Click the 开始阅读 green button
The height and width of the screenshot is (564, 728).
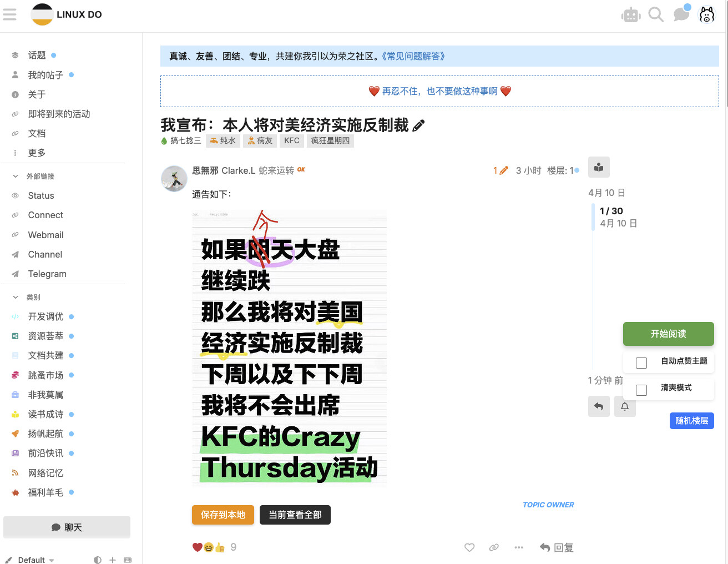669,334
